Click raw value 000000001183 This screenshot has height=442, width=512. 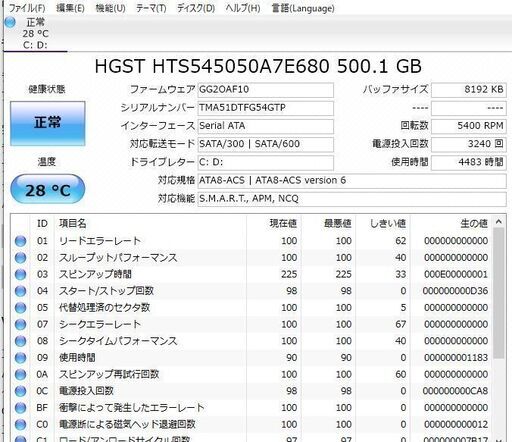pyautogui.click(x=456, y=358)
